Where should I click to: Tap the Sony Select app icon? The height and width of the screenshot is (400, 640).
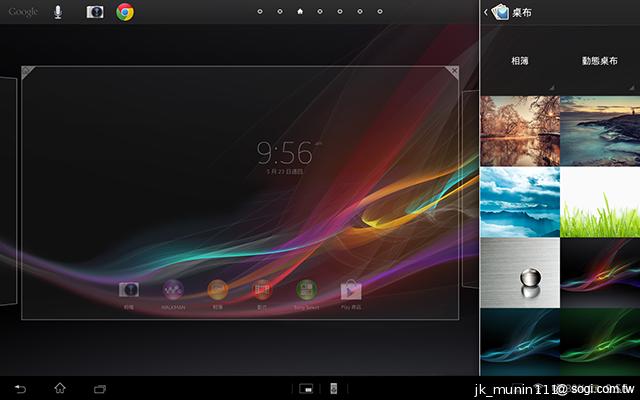coord(307,294)
